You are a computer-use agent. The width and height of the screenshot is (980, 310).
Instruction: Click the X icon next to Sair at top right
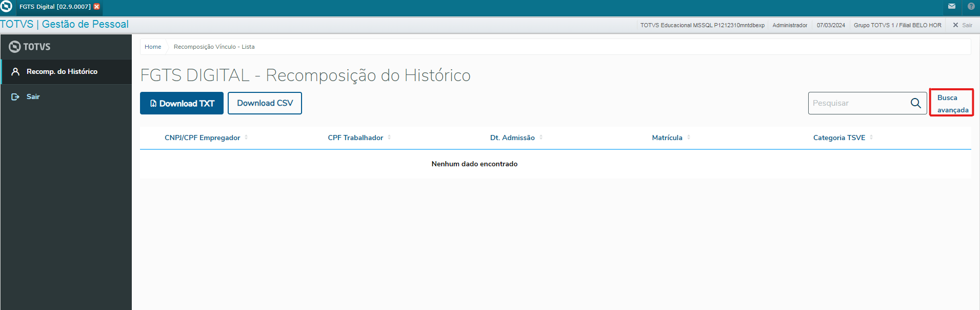(x=955, y=25)
